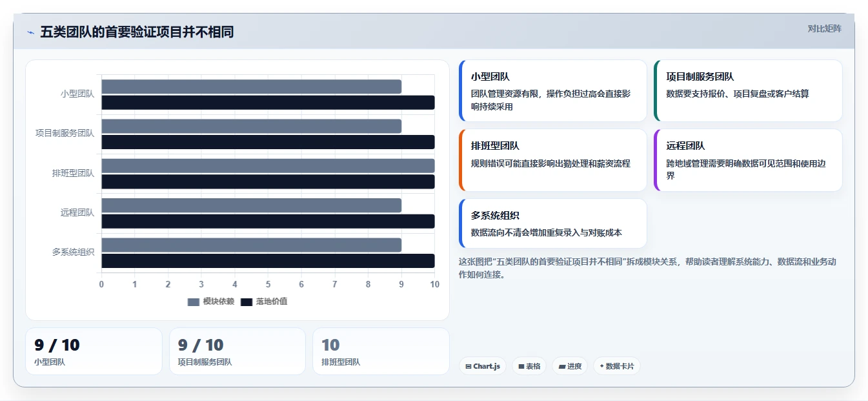Click the 排班型团队 dark bar
Screen dimensions: 868x401
[x=268, y=181]
